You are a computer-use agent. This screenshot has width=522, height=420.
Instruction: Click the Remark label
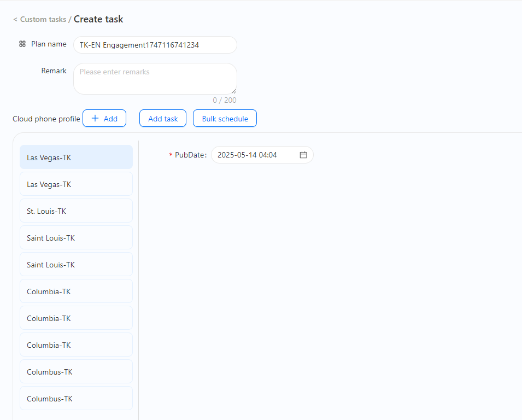54,71
